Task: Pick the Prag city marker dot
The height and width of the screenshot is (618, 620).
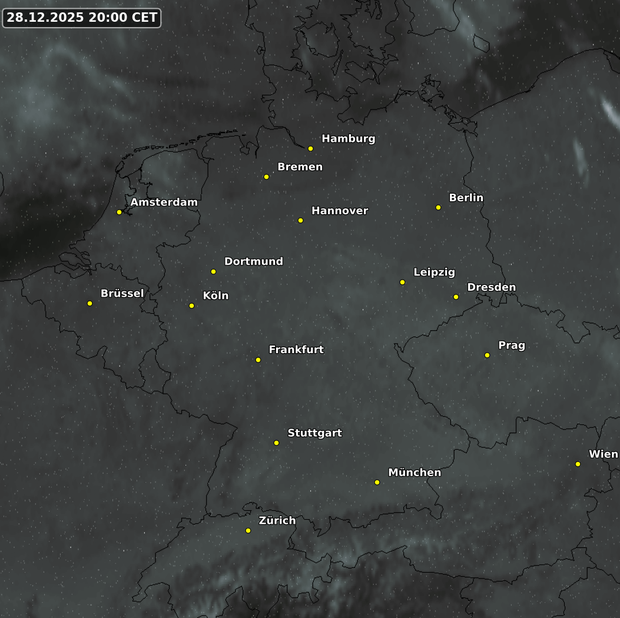Action: (x=487, y=355)
